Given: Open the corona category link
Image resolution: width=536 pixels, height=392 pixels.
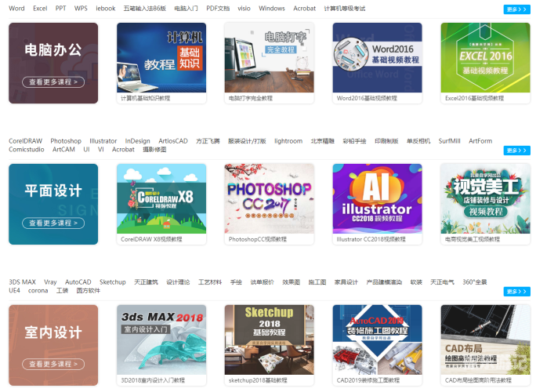Looking at the screenshot, I should (x=38, y=290).
